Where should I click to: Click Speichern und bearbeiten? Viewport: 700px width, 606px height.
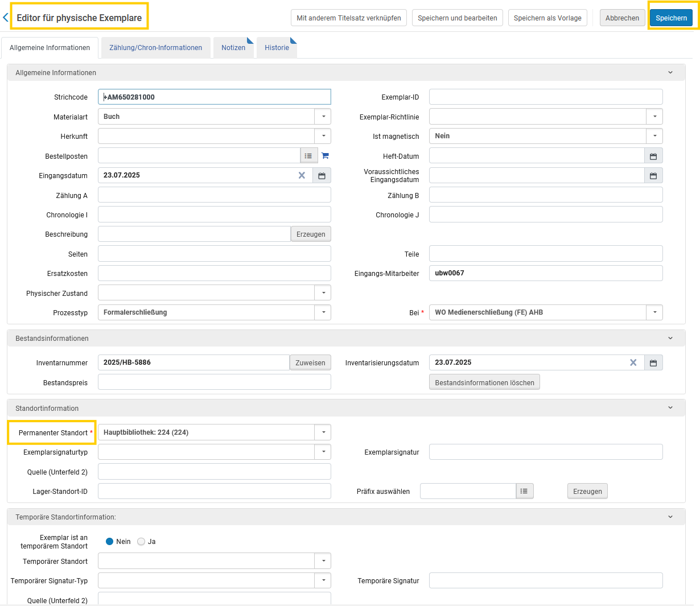[x=458, y=18]
